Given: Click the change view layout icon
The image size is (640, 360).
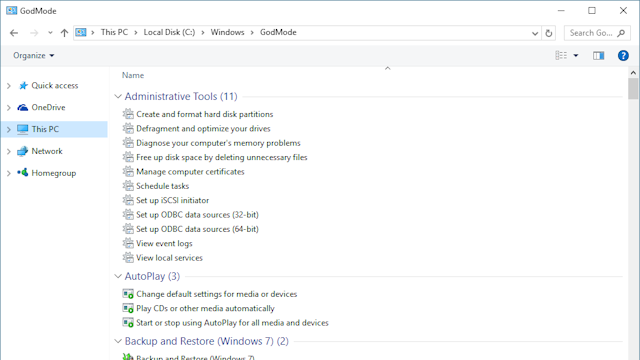Looking at the screenshot, I should [x=561, y=56].
